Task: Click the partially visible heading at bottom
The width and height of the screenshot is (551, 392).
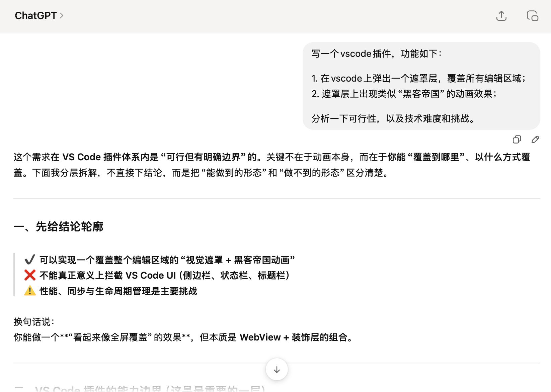Action: [x=150, y=389]
